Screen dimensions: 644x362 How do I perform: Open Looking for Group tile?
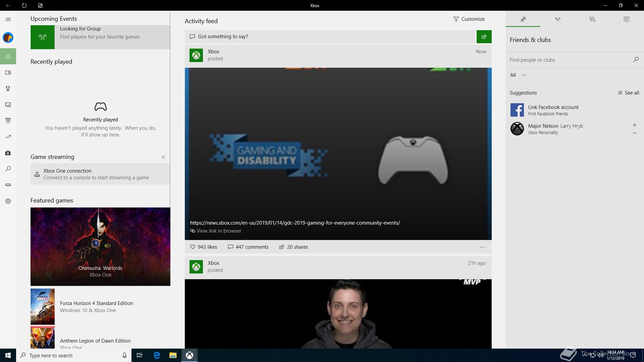click(x=100, y=37)
